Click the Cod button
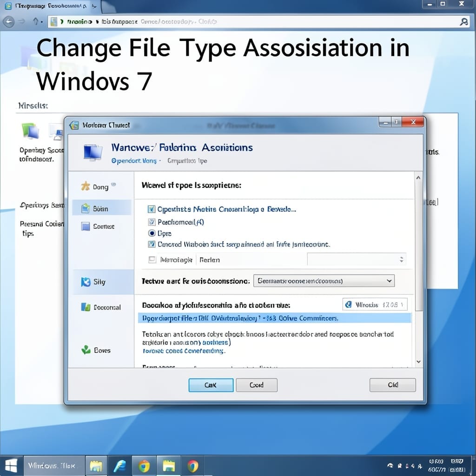 (257, 385)
